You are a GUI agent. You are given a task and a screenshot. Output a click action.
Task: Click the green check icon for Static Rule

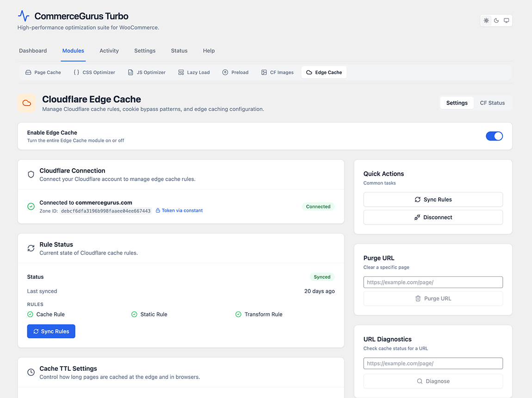click(134, 314)
